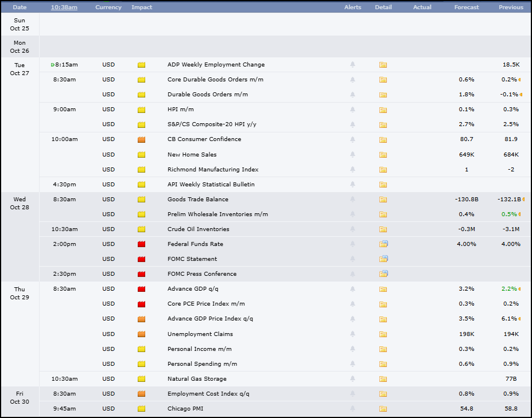Click the 10:38am time link in header
Image resolution: width=532 pixels, height=418 pixels.
point(64,7)
